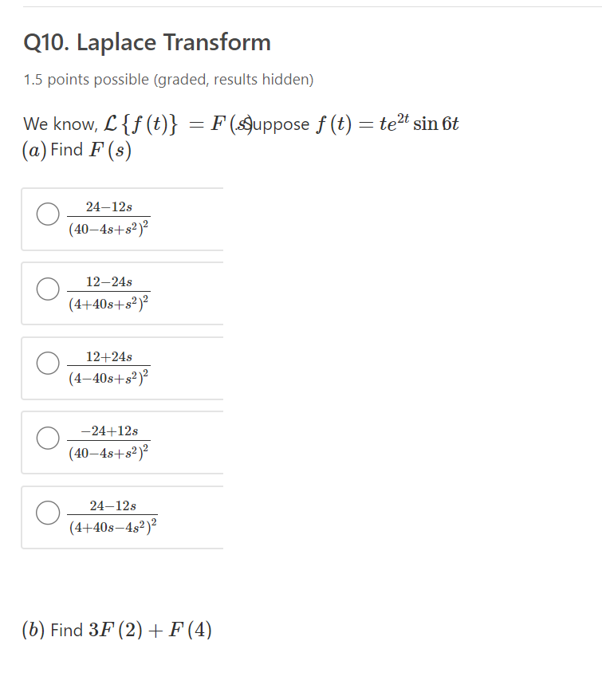Click the part (b) Find 3F(2)+F(4) prompt
Viewport: 602px width, 700px height.
point(117,629)
